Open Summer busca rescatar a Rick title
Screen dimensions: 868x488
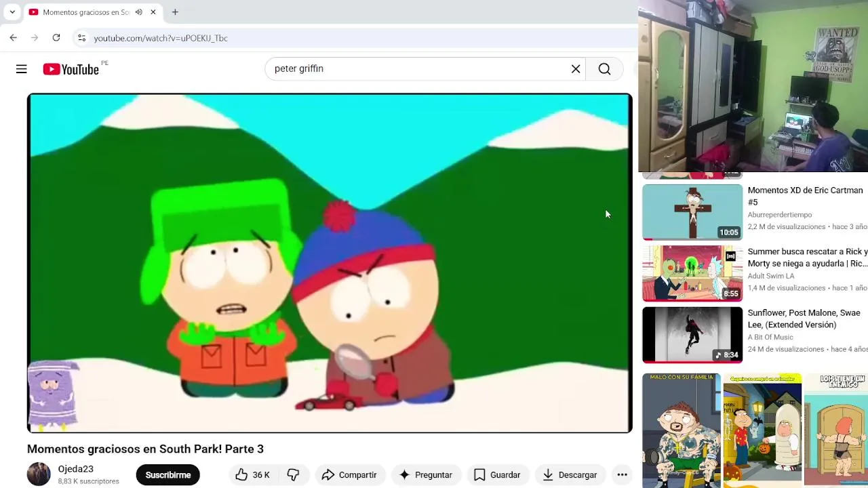(808, 258)
